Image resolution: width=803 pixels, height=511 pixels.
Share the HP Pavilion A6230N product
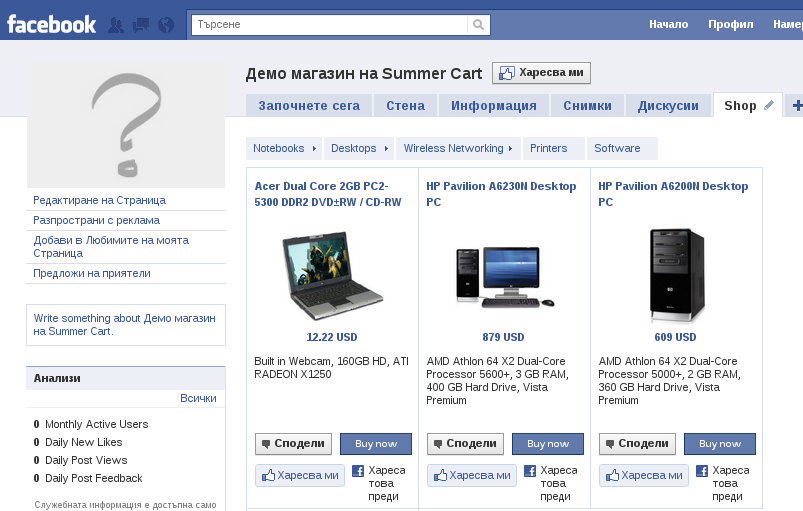(x=465, y=443)
